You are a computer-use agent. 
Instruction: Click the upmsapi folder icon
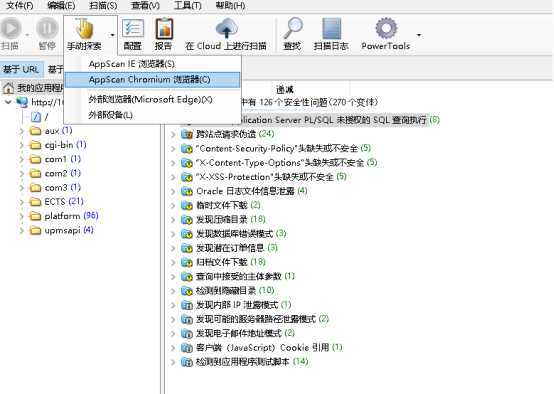[x=35, y=230]
